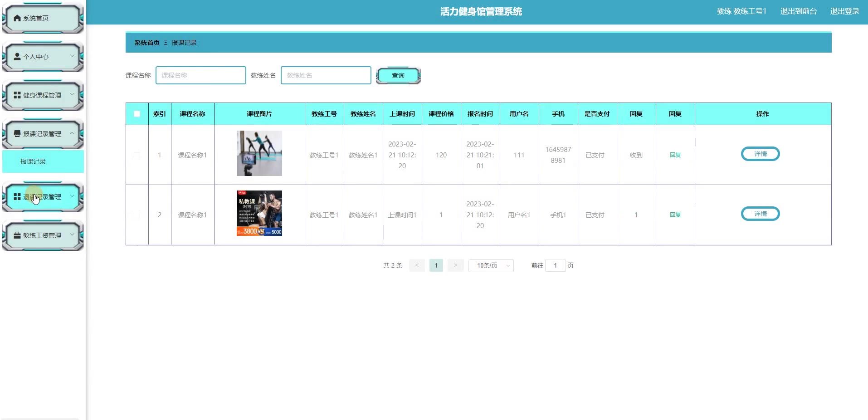Expand the 教练工资管理 menu chevron
Image resolution: width=868 pixels, height=420 pixels.
[x=72, y=235]
